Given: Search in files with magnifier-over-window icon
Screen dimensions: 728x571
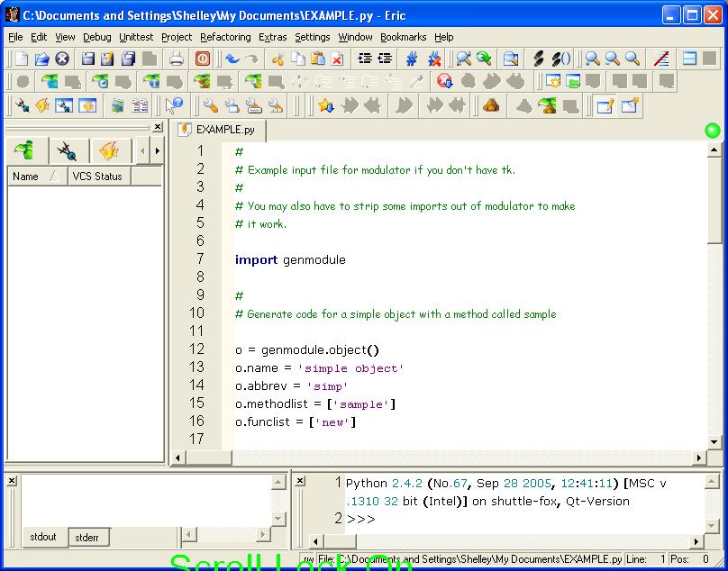Looking at the screenshot, I should click(510, 59).
